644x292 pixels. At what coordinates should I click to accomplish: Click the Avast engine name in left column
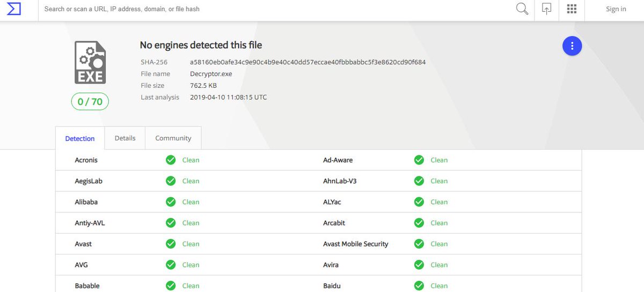[83, 244]
